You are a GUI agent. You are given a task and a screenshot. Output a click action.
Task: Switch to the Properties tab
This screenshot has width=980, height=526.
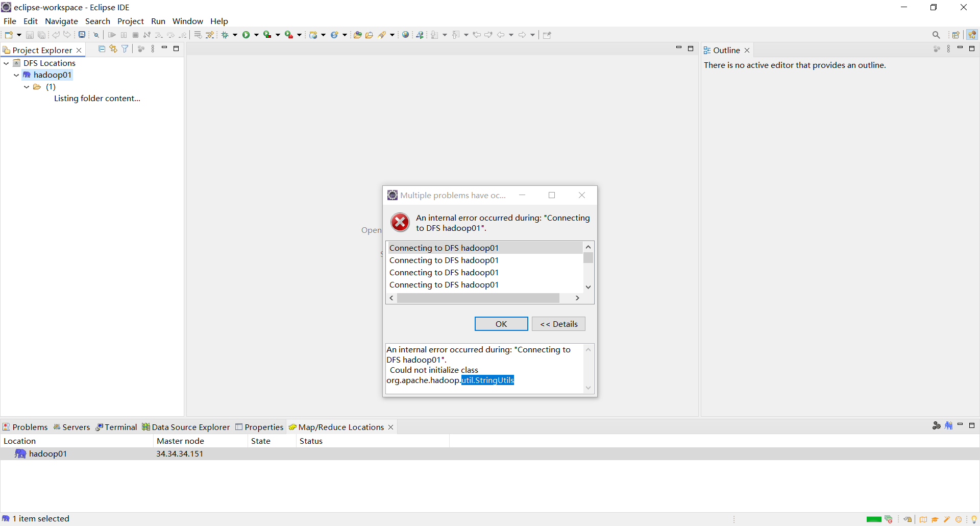click(259, 427)
